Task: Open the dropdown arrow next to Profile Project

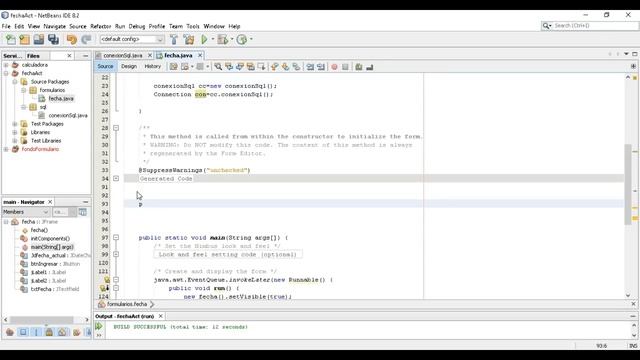Action: pos(251,39)
